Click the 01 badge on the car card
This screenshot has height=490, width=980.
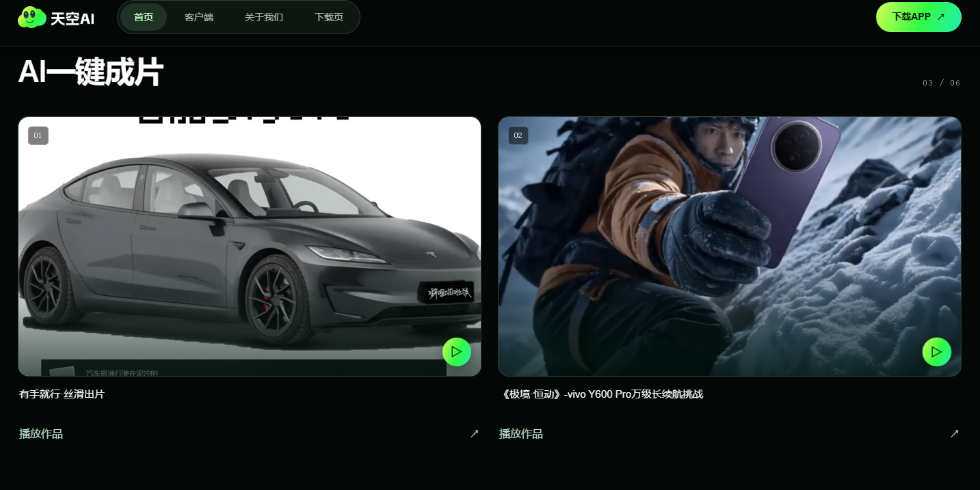click(x=38, y=135)
